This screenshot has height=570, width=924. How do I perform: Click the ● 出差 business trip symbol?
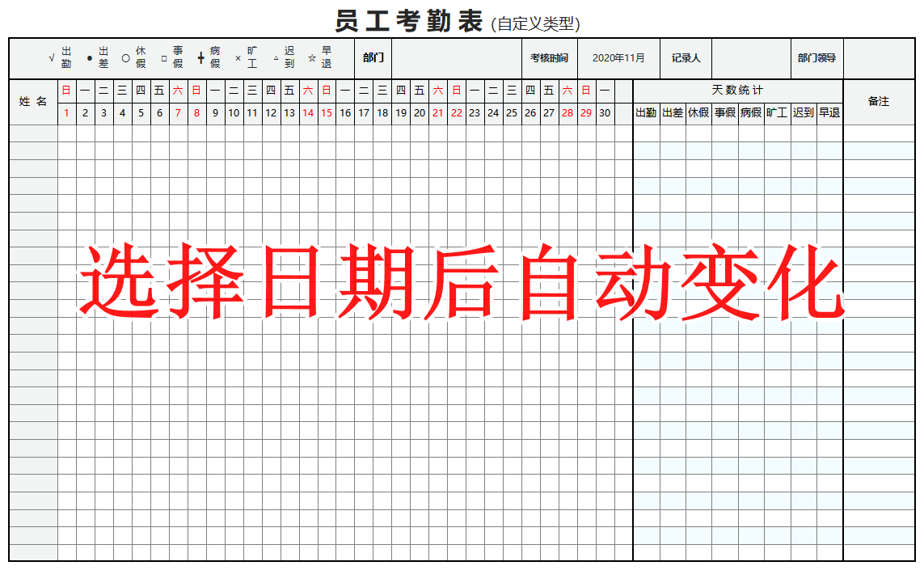[x=99, y=57]
